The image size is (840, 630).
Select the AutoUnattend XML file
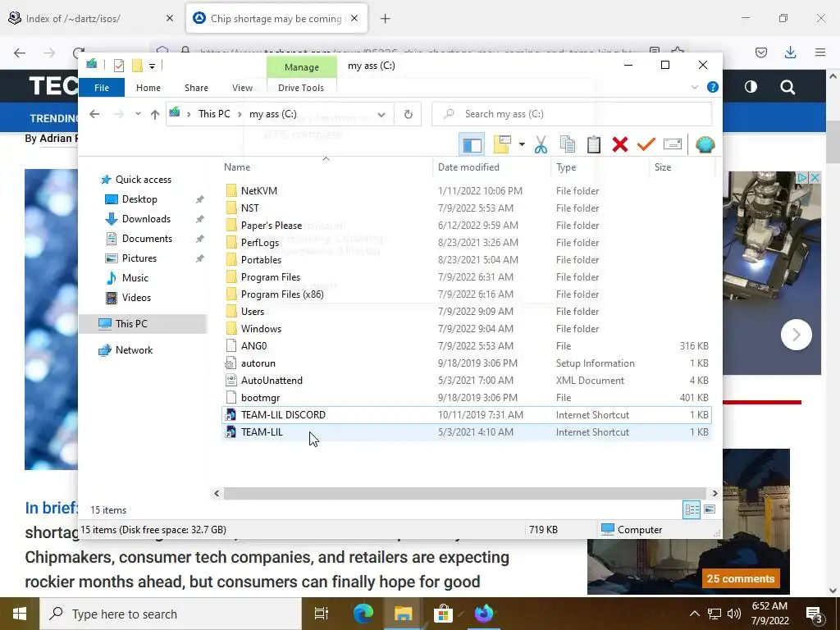pyautogui.click(x=467, y=381)
